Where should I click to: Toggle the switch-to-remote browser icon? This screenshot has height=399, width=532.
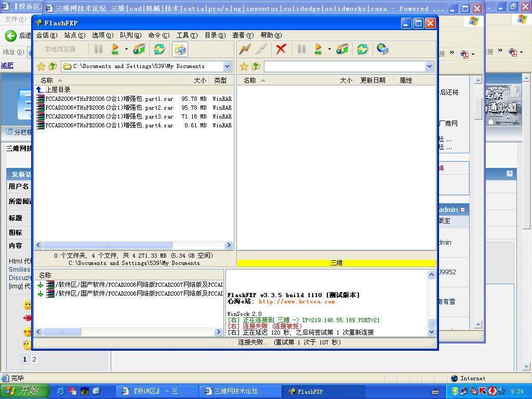point(180,49)
